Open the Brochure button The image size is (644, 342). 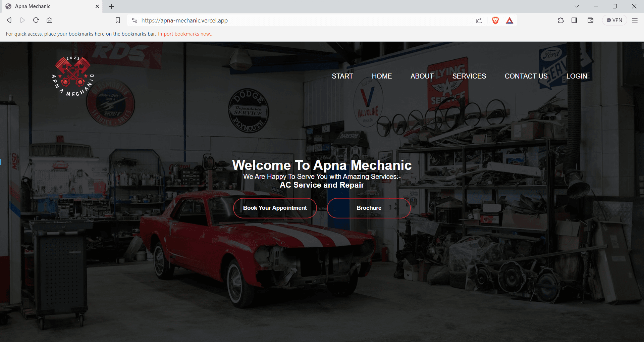(x=369, y=208)
